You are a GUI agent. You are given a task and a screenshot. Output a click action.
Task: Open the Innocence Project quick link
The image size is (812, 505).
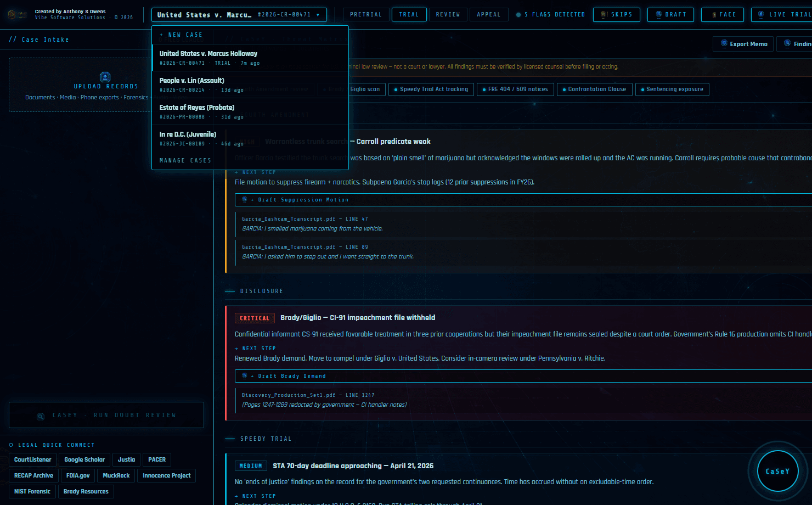167,476
